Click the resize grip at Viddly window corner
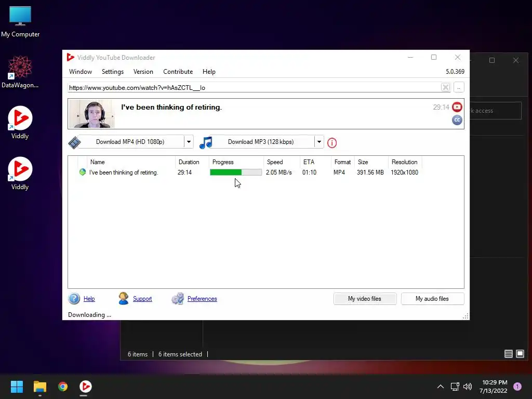Image resolution: width=532 pixels, height=399 pixels. pos(466,316)
